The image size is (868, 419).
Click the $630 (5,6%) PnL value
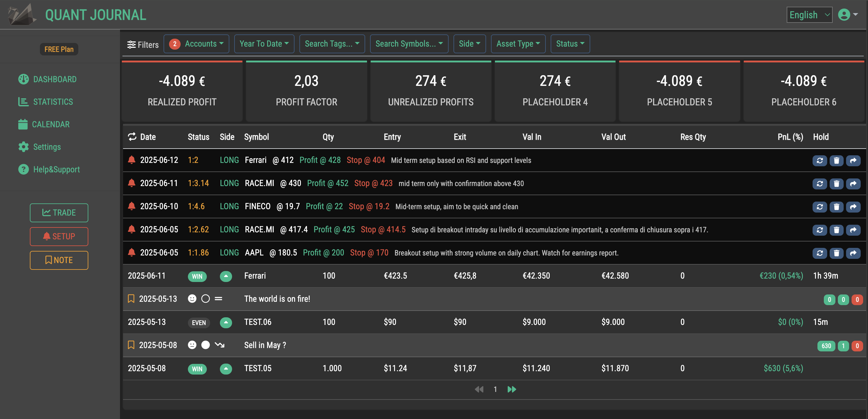783,368
